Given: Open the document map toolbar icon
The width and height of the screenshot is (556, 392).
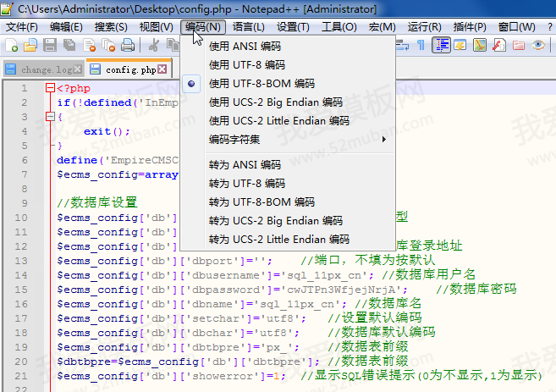Looking at the screenshot, I should (x=479, y=45).
